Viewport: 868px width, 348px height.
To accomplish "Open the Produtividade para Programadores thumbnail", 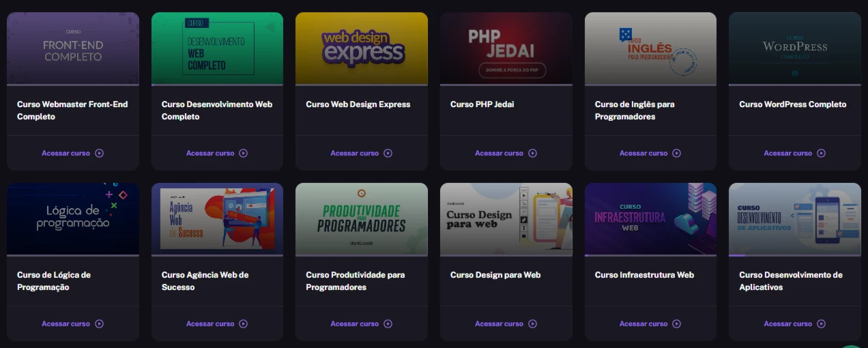I will [x=362, y=218].
